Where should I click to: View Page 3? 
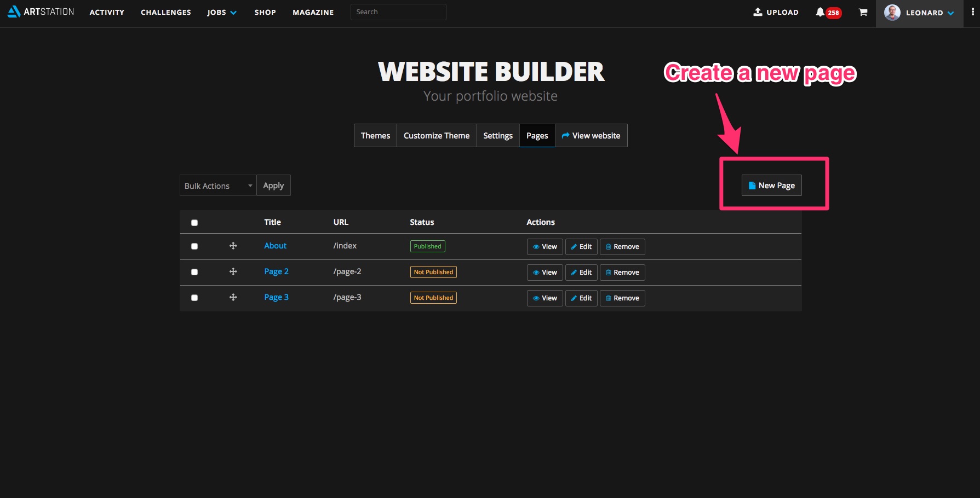coord(545,298)
